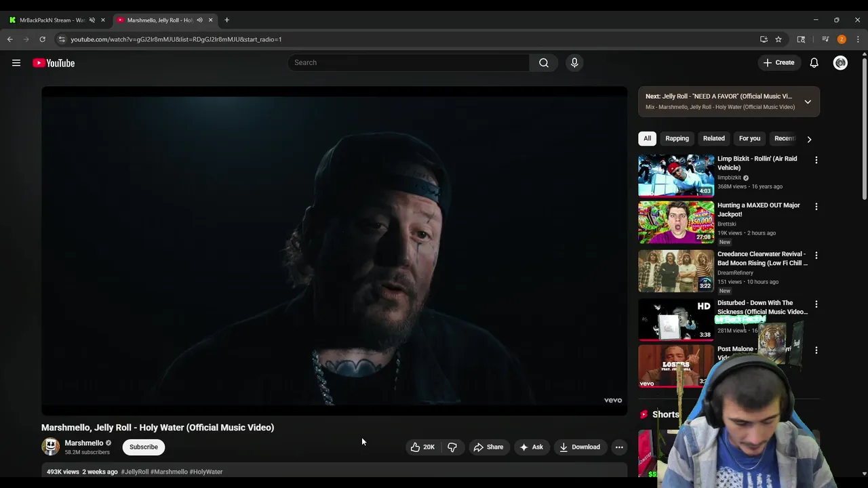The image size is (868, 488).
Task: Go back in browser history
Action: [x=10, y=39]
